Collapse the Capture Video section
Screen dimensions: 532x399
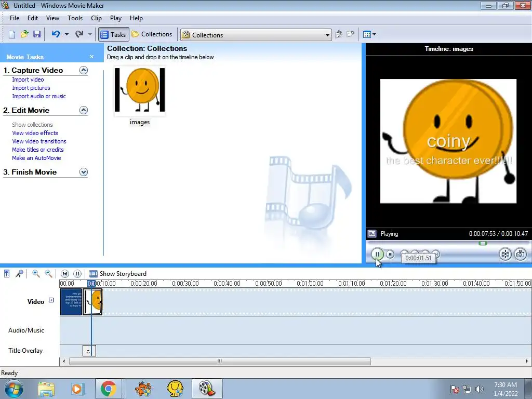[x=84, y=70]
